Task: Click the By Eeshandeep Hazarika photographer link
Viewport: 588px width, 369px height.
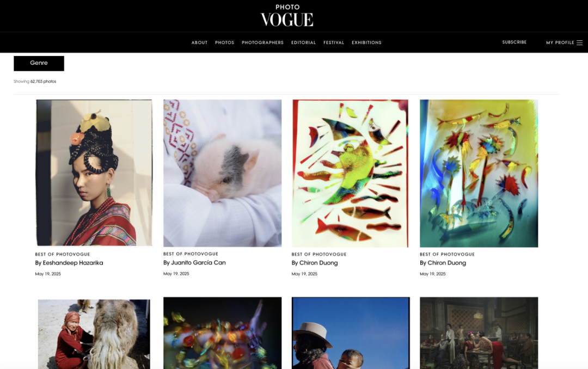Action: [x=69, y=263]
